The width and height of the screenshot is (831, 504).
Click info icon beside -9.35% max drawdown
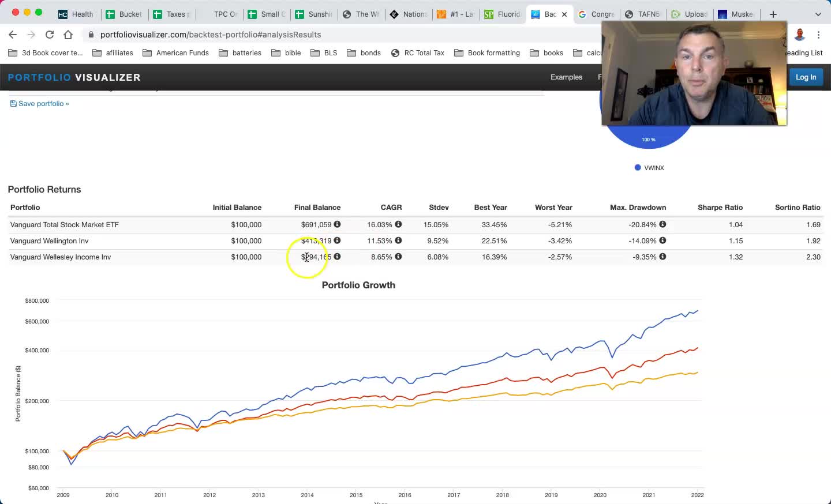click(x=662, y=257)
